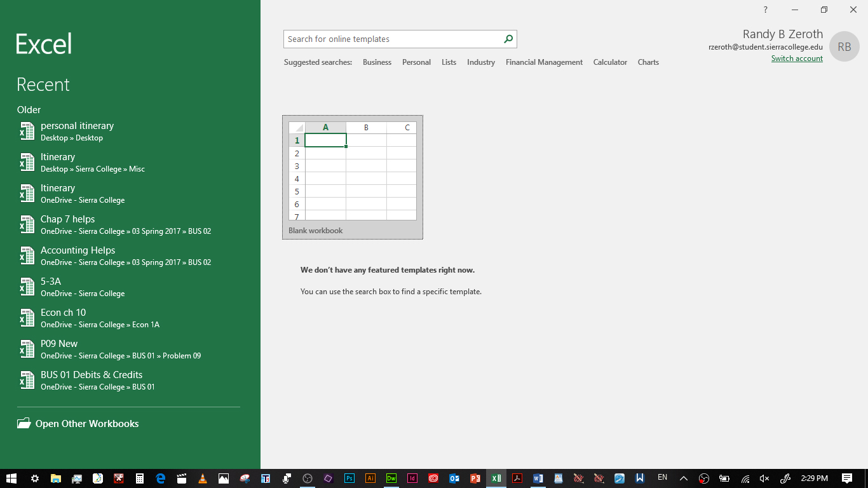The height and width of the screenshot is (488, 868).
Task: Open VLC media player from the taskbar
Action: (x=203, y=478)
